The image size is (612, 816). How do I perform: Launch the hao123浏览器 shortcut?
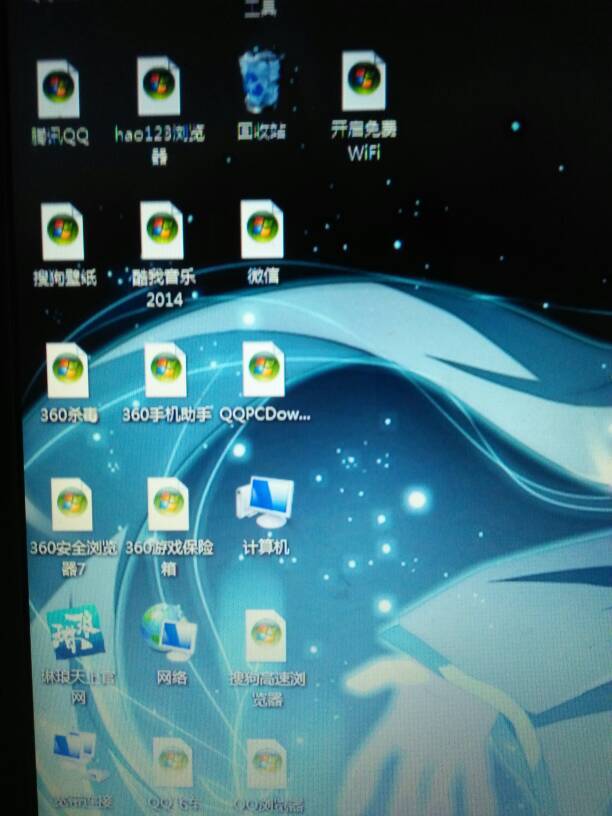159,85
